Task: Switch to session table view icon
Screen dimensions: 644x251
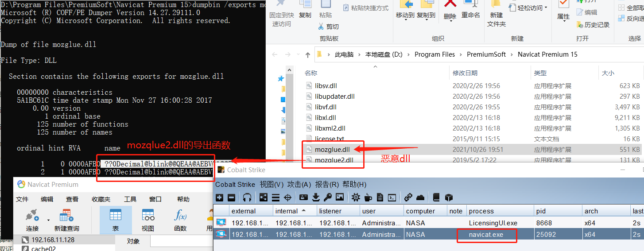Action: 275,197
